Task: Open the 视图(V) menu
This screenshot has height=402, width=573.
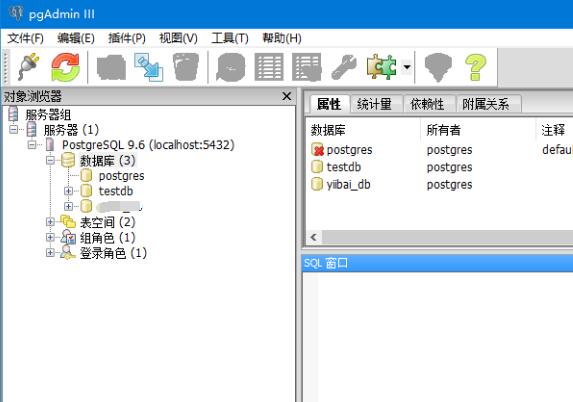Action: 178,38
